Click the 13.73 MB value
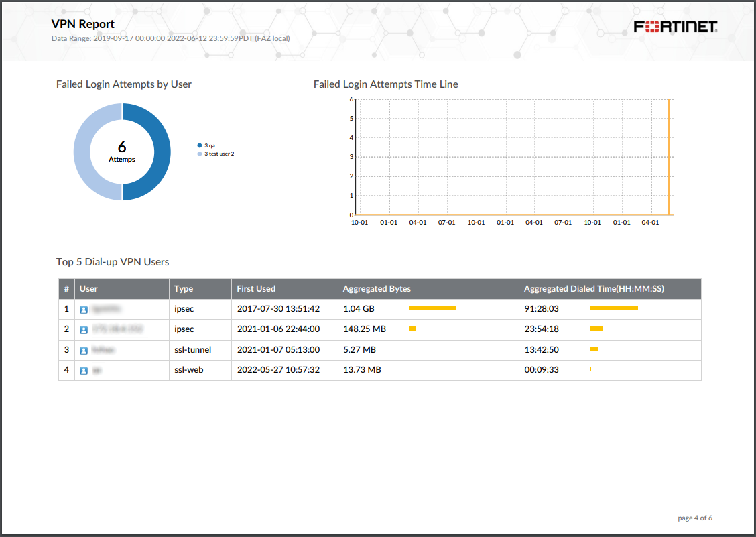Screen dimensions: 756x537 (362, 369)
